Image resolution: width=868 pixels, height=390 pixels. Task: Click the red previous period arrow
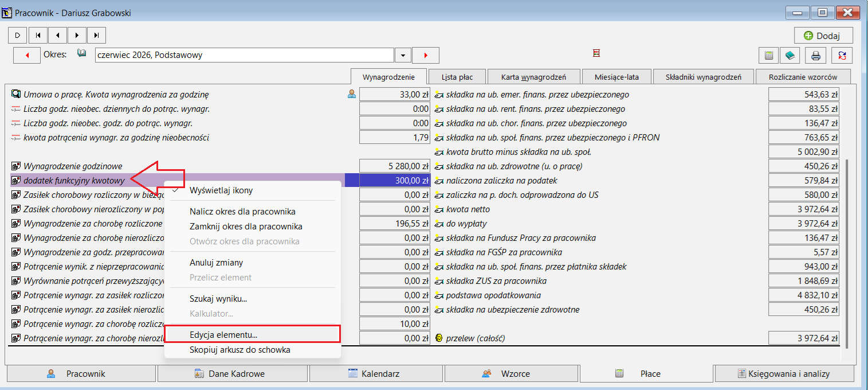pyautogui.click(x=26, y=55)
